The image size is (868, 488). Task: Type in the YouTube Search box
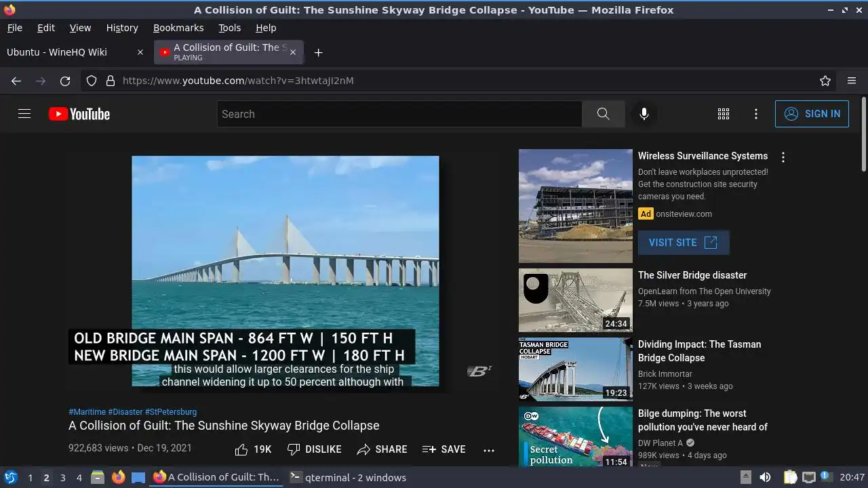click(x=399, y=114)
